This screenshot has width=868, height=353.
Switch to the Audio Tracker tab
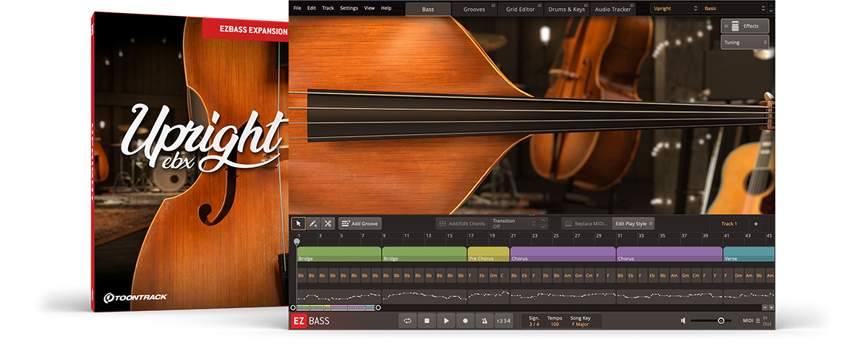613,9
